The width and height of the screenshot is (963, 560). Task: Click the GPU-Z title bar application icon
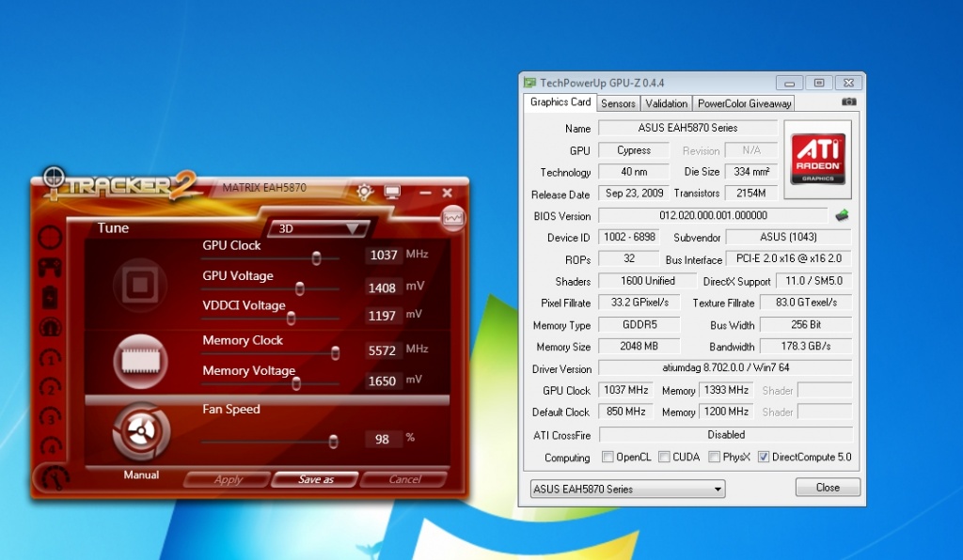[529, 83]
